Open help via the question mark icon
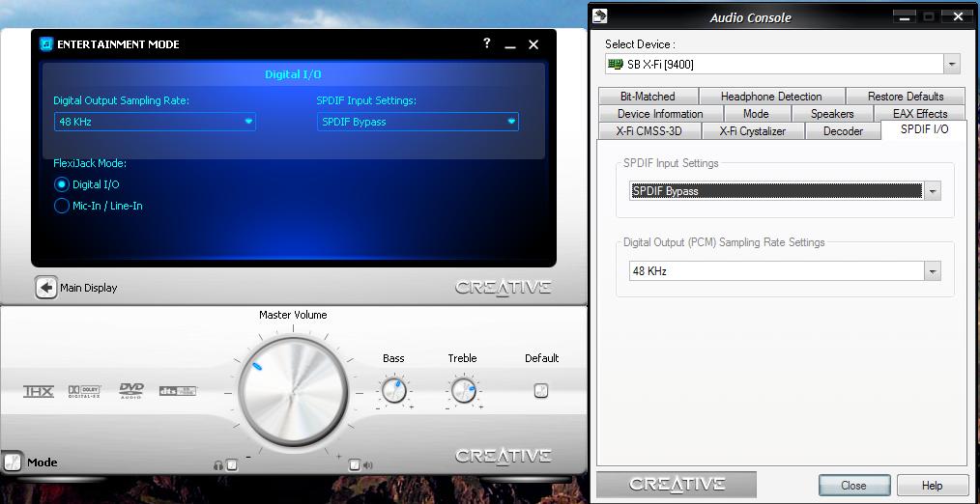Screen dimensions: 980x504 (x=487, y=43)
